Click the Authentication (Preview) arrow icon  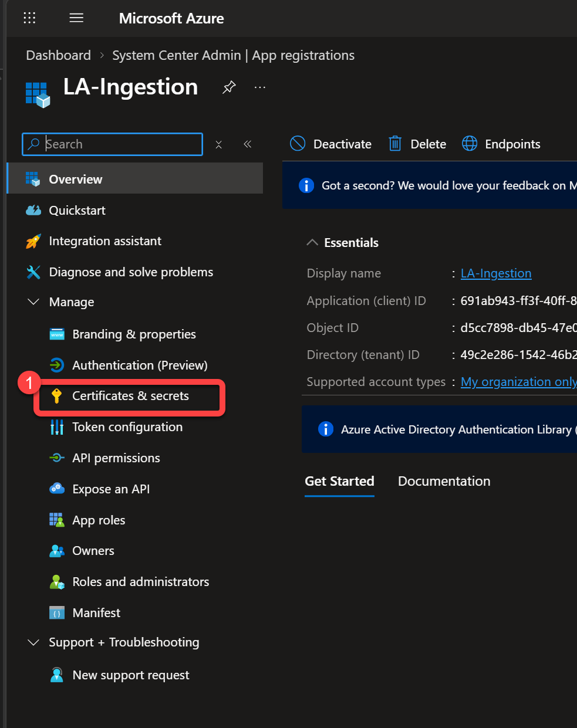click(57, 365)
